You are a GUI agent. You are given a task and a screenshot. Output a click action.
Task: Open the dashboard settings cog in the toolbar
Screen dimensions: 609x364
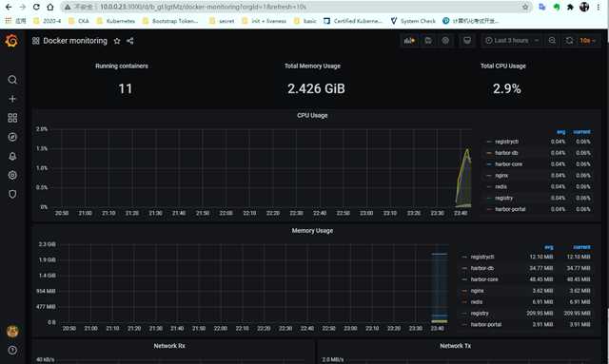click(445, 40)
